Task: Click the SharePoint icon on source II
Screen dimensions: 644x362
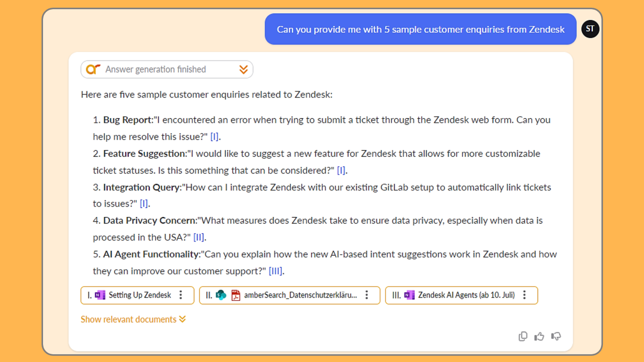Action: [221, 295]
